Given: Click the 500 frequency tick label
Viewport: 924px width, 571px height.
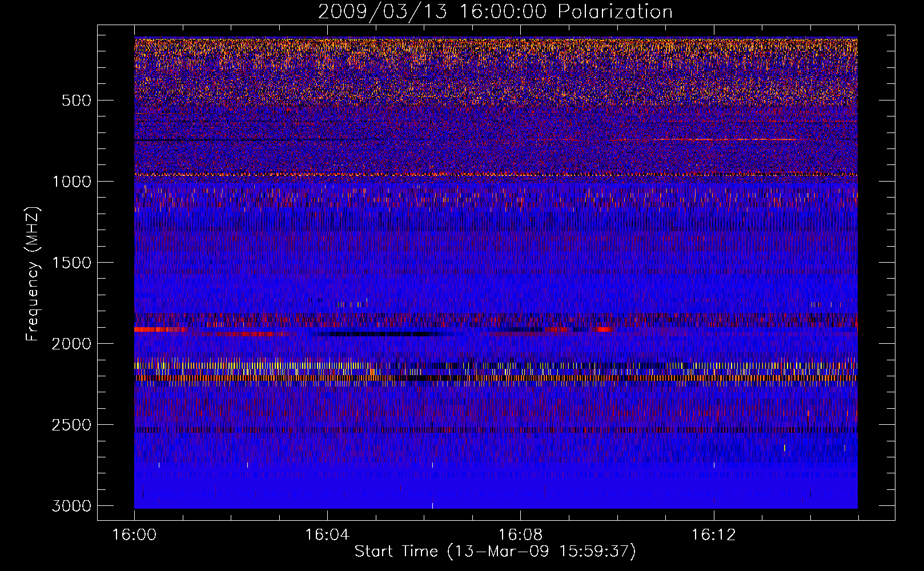Looking at the screenshot, I should [77, 100].
